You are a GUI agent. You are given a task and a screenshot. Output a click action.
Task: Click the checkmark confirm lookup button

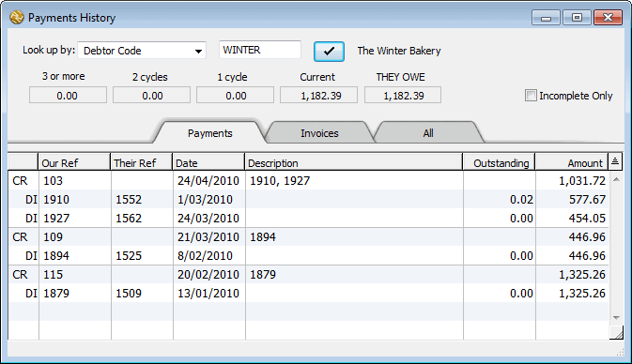[x=329, y=52]
